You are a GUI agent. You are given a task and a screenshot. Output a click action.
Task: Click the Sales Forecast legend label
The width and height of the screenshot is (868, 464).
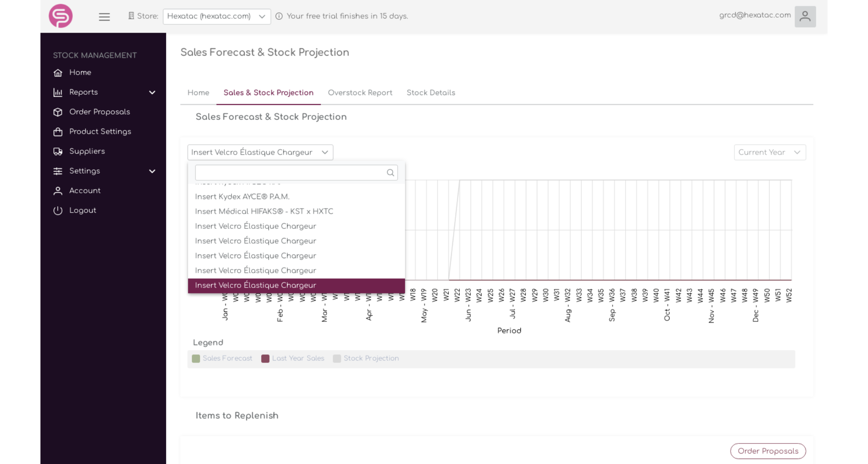227,358
